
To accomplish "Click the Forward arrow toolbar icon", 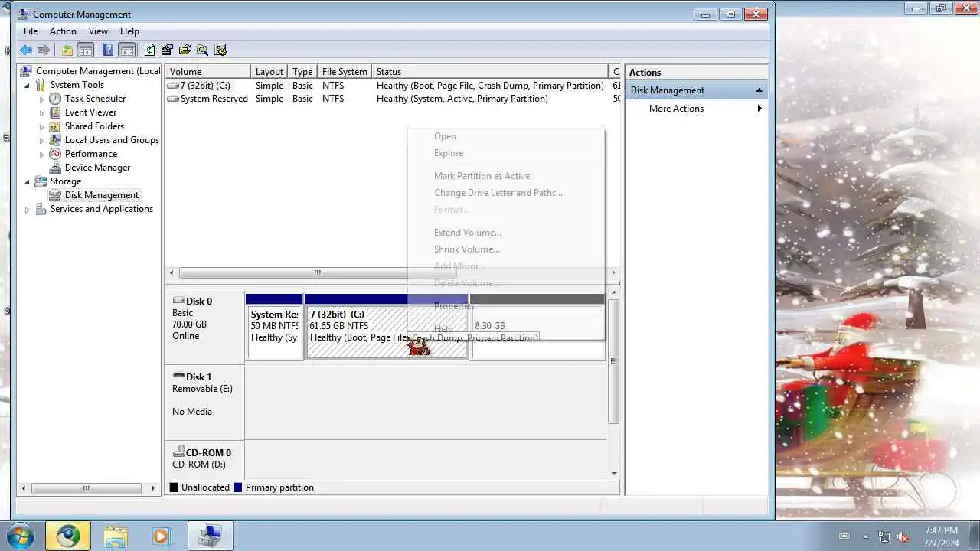I will coord(44,50).
